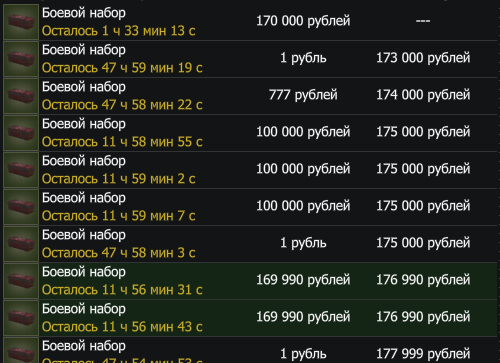
Task: Click icon of lot ending in 11 ч 58 мин 55 с
Action: (x=21, y=133)
